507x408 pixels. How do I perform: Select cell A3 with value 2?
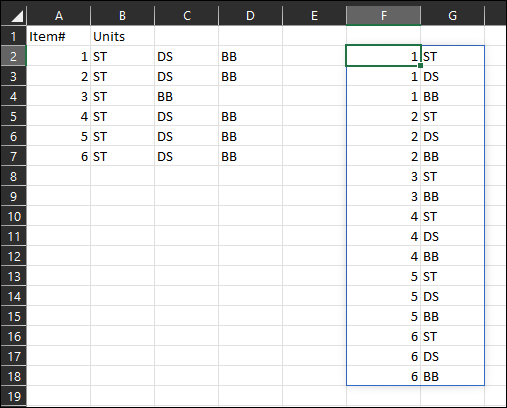pyautogui.click(x=58, y=76)
